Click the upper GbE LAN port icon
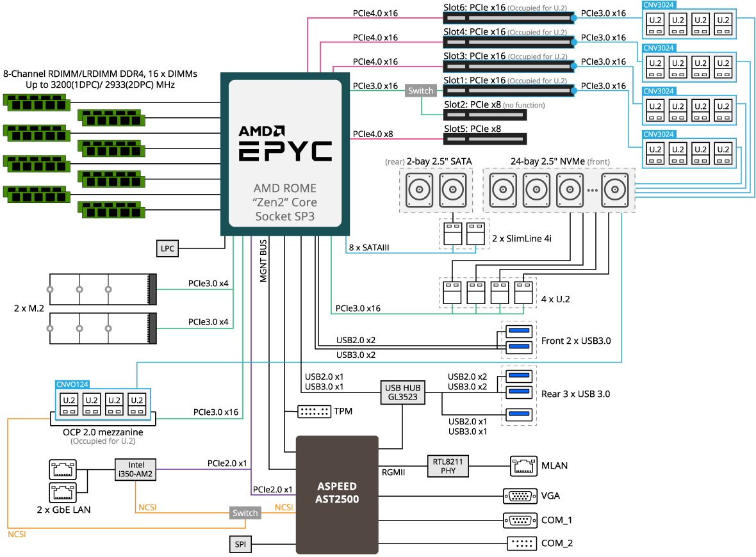The height and width of the screenshot is (557, 756). [x=62, y=469]
